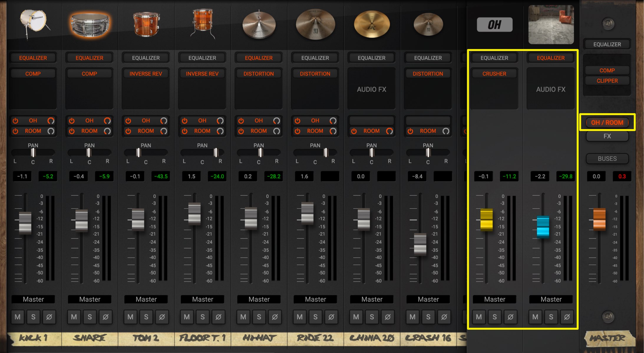Open INVERSE REV effect on Tom 2
Viewport: 644px width, 353px height.
pyautogui.click(x=146, y=74)
